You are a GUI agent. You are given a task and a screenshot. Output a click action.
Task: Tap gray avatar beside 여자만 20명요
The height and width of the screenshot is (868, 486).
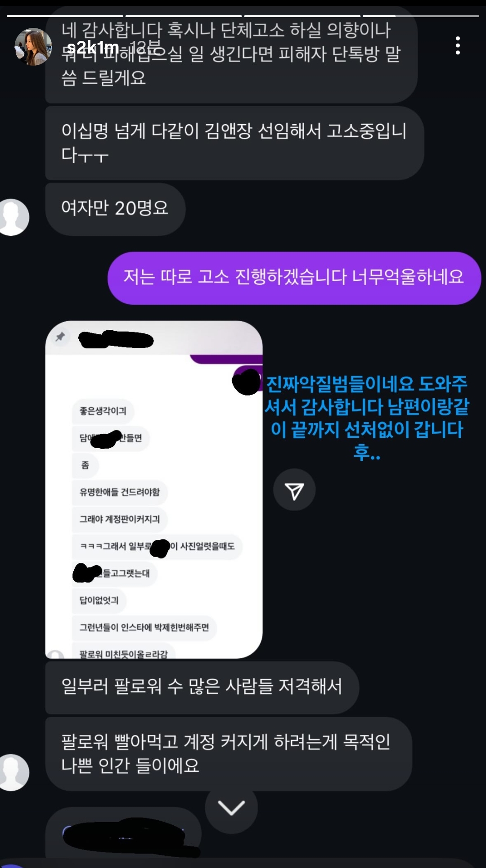pyautogui.click(x=13, y=217)
